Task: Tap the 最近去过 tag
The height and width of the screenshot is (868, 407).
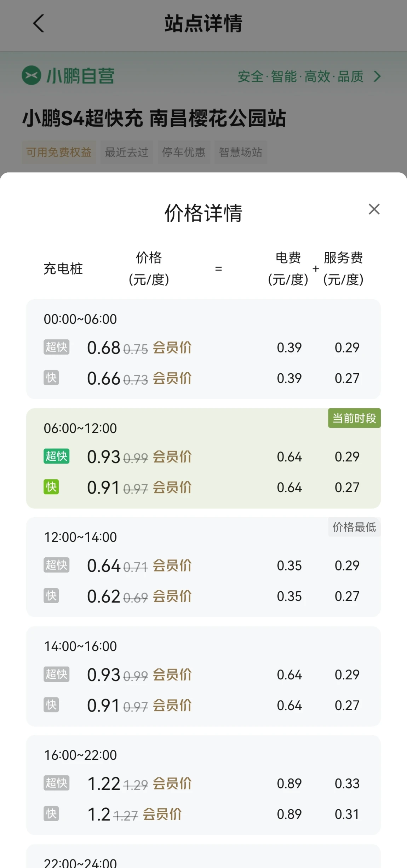Action: (x=126, y=152)
